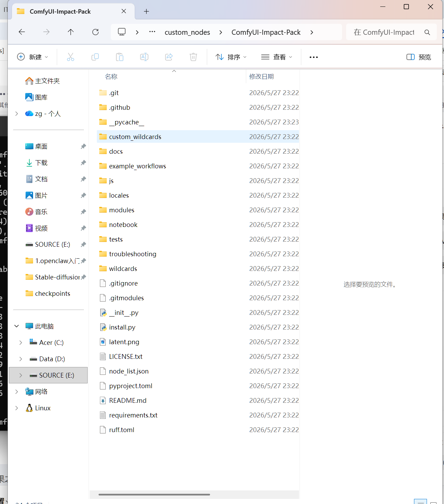This screenshot has width=444, height=504.
Task: Expand the Acer (C:) drive
Action: [x=21, y=343]
